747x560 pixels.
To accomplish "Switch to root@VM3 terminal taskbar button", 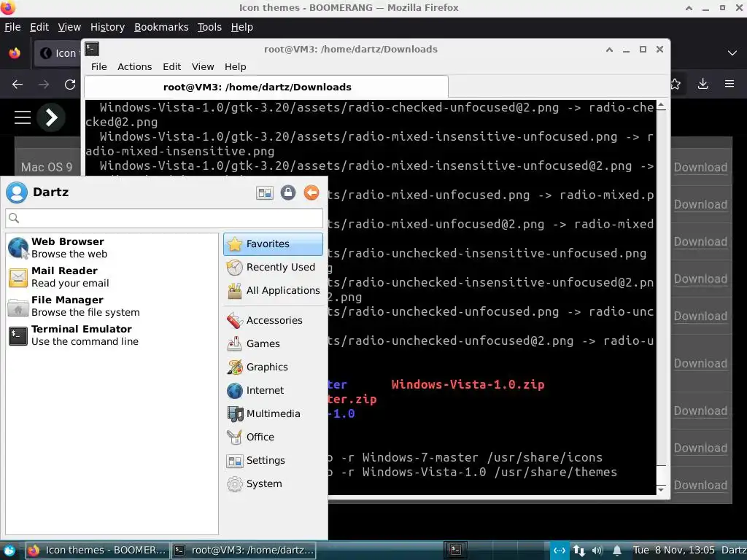I will coord(244,551).
